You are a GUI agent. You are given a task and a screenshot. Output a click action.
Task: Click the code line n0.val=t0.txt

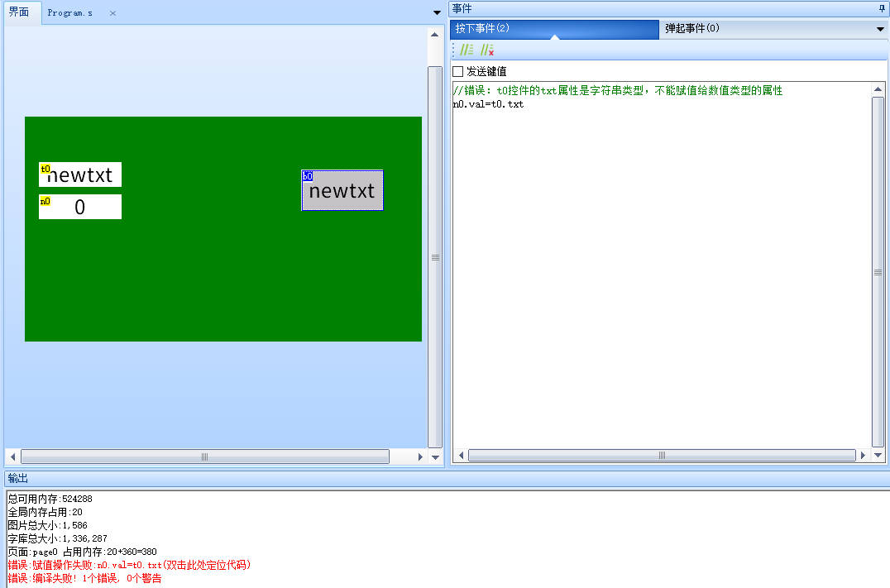pos(488,103)
